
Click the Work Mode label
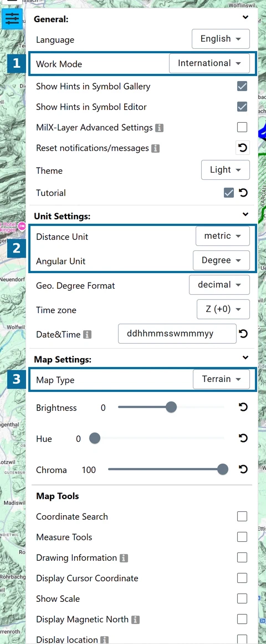pyautogui.click(x=59, y=64)
